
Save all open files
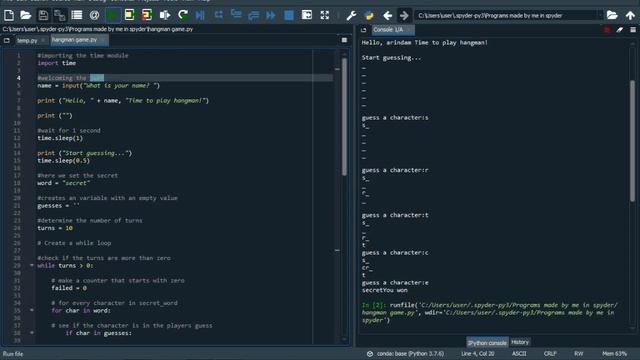pyautogui.click(x=60, y=16)
